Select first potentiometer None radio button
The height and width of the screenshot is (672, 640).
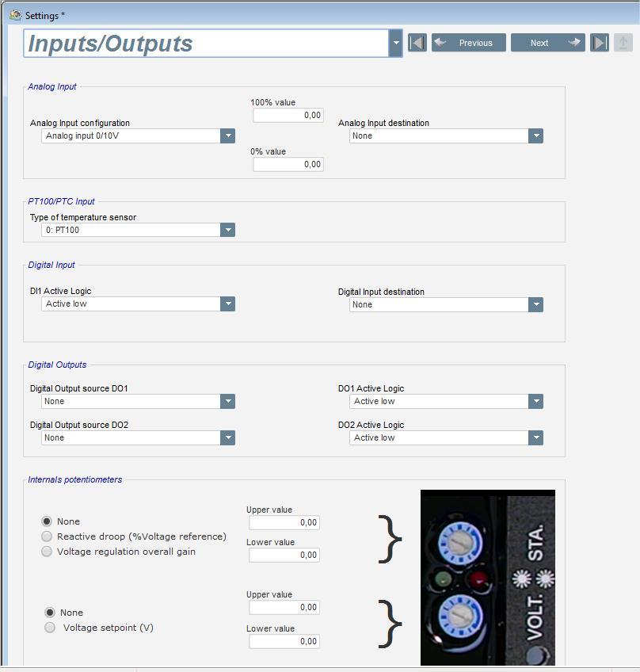(x=47, y=521)
